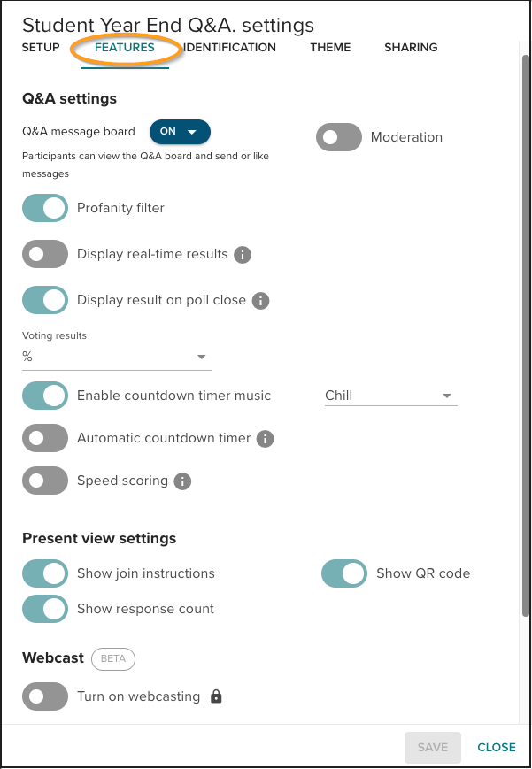View info about Speed scoring
532x769 pixels.
182,481
